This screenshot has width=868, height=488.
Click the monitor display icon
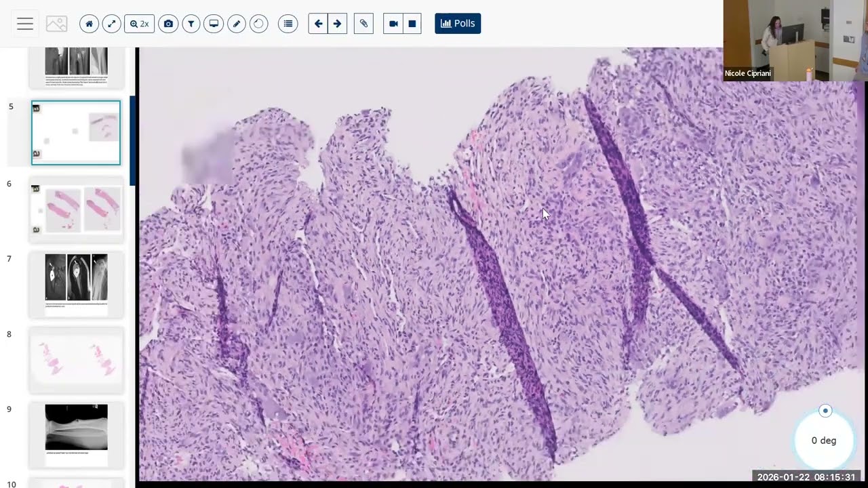214,24
